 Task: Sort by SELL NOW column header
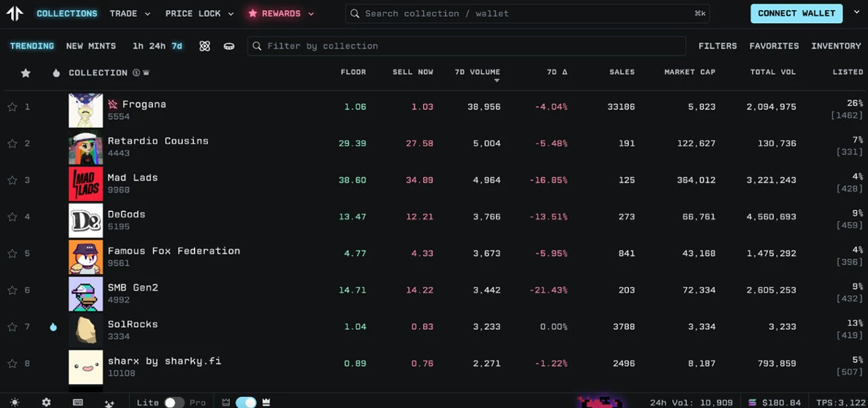tap(412, 72)
